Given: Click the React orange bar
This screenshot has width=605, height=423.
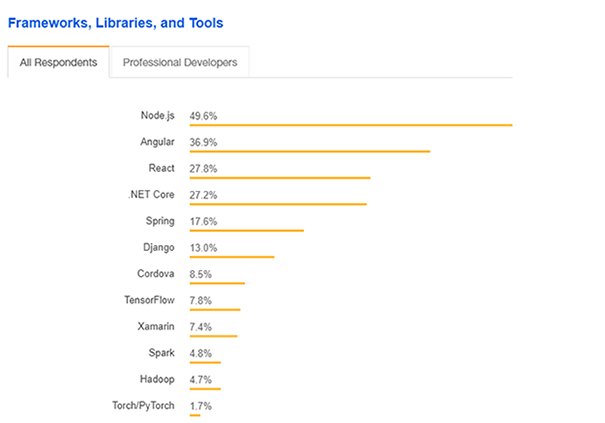Looking at the screenshot, I should click(x=280, y=178).
